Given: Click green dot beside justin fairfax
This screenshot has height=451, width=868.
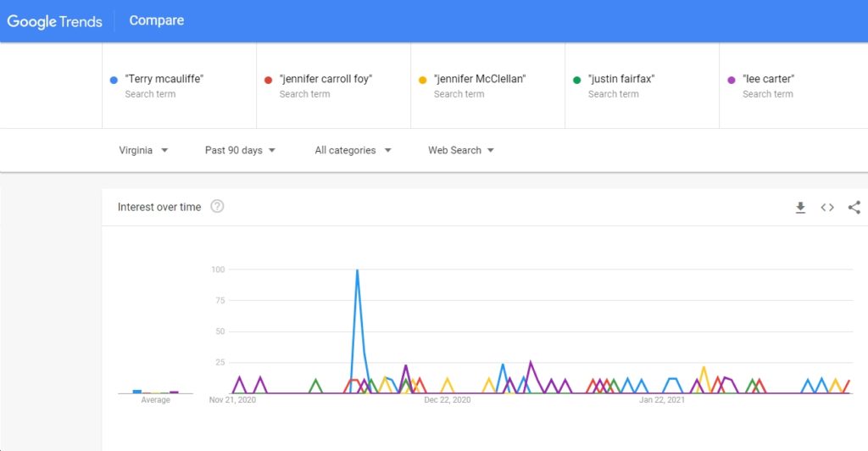Looking at the screenshot, I should 576,80.
